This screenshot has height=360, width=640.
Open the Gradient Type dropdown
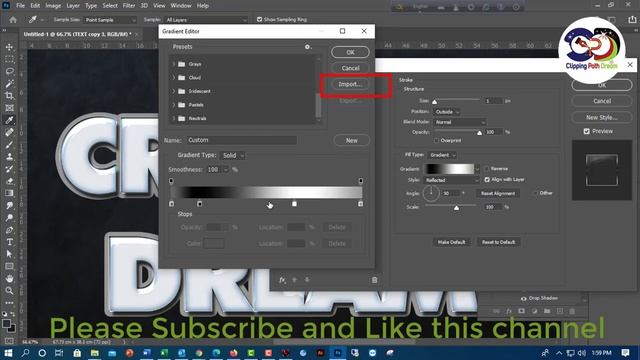[x=233, y=156]
